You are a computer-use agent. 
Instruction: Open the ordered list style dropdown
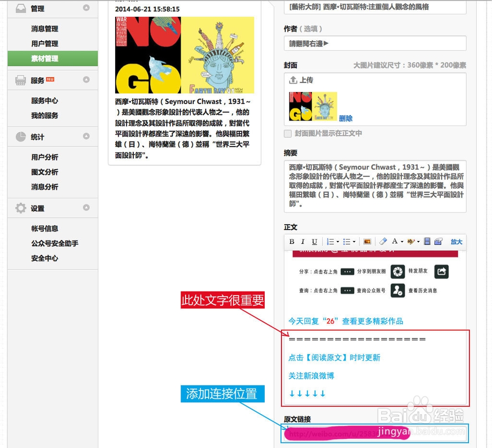coord(338,241)
